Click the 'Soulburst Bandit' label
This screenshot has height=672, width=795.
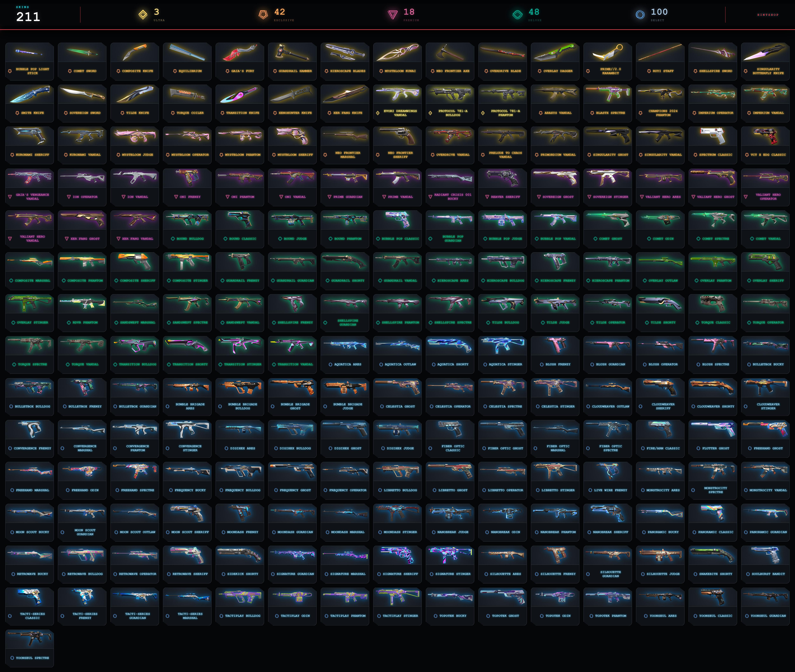coord(768,574)
